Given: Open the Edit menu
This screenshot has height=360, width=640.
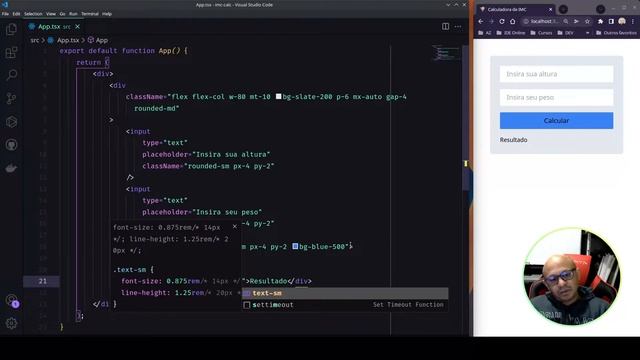Looking at the screenshot, I should [16, 14].
